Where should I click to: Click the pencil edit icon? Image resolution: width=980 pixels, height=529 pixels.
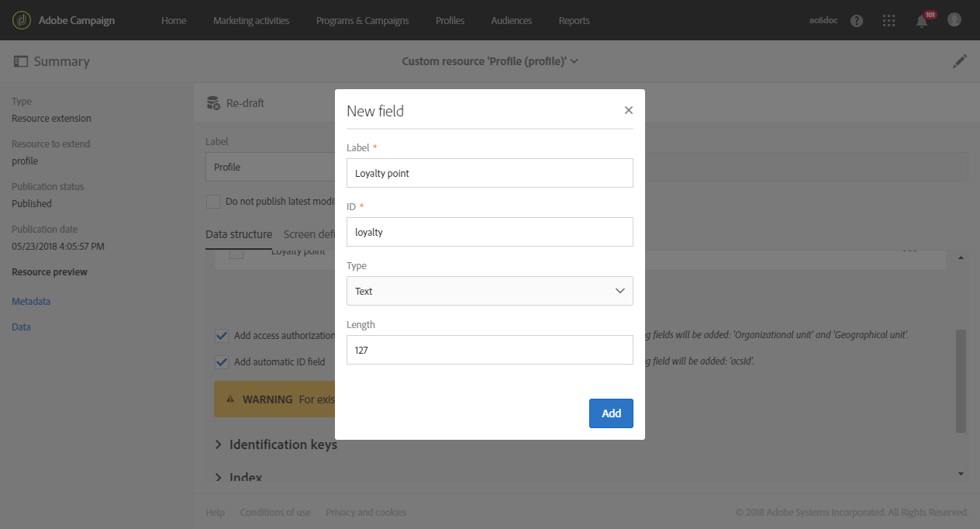960,61
